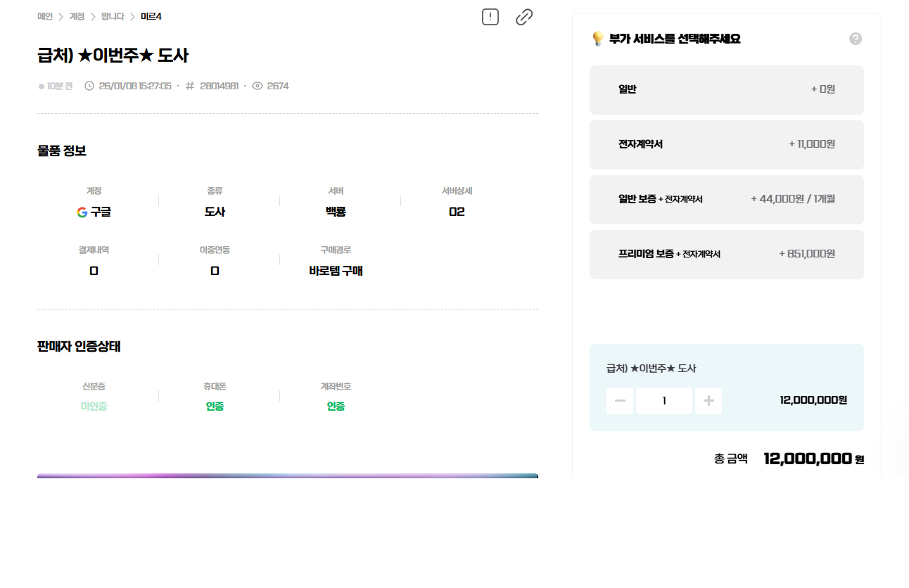
Task: Go to 메인 in breadcrumb
Action: coord(45,16)
